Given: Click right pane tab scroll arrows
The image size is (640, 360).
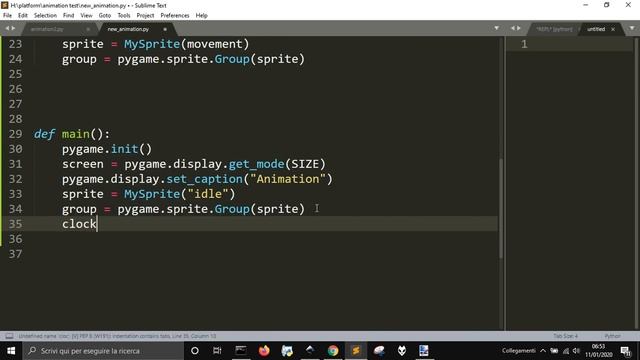Looking at the screenshot, I should (x=516, y=28).
